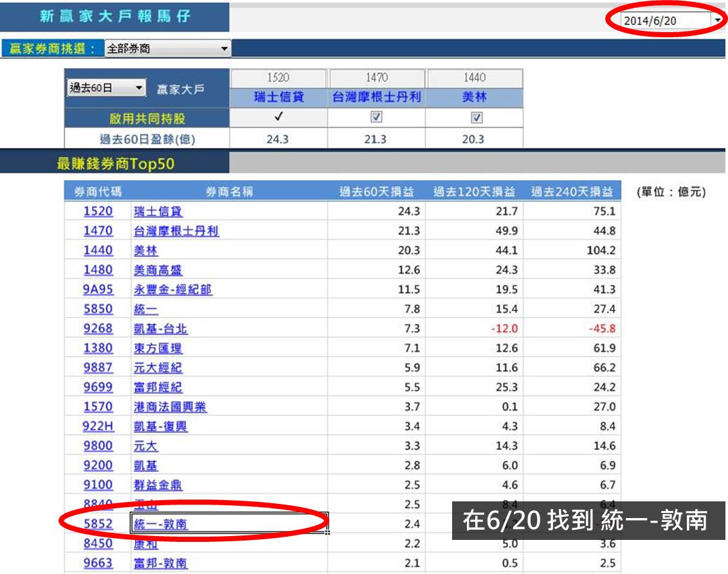Viewport: 728px width, 574px height.
Task: Open broker code link 5852
Action: (x=98, y=523)
